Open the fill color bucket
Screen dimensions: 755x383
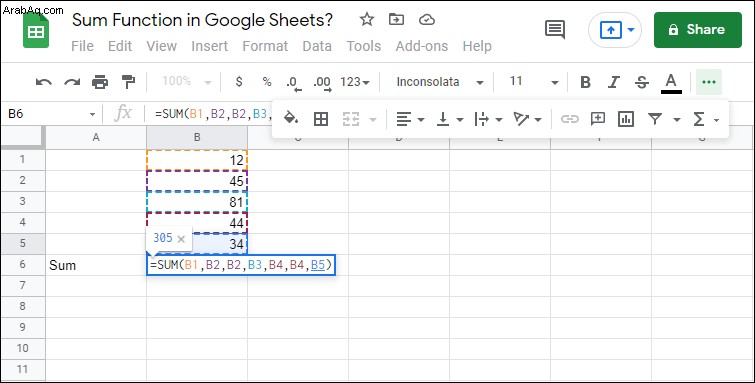291,119
